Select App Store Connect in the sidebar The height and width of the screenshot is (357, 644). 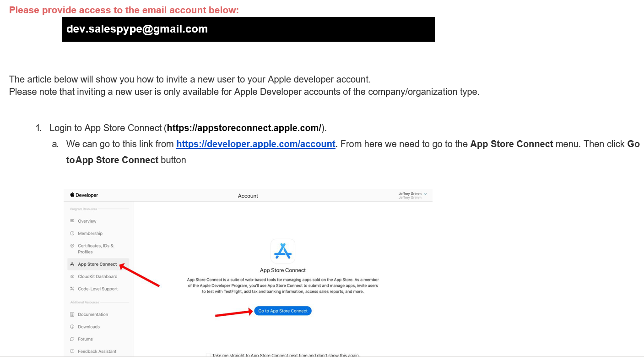point(97,264)
